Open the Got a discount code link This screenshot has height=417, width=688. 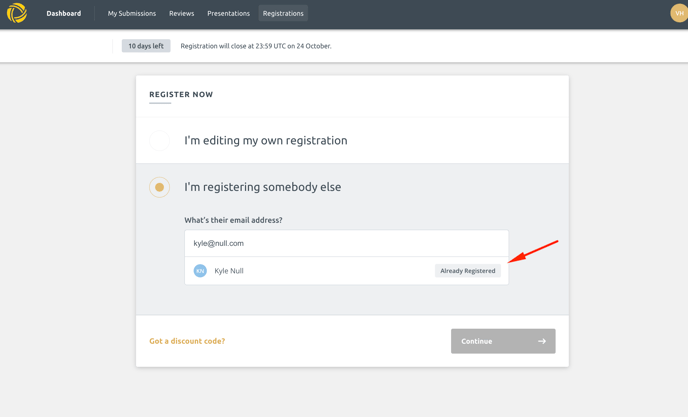187,341
